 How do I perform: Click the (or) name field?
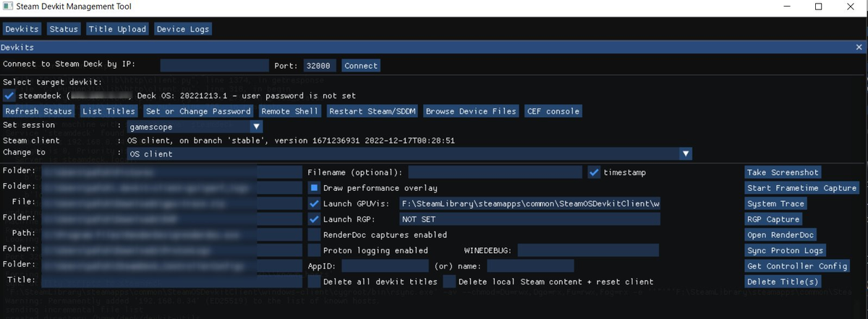click(530, 266)
